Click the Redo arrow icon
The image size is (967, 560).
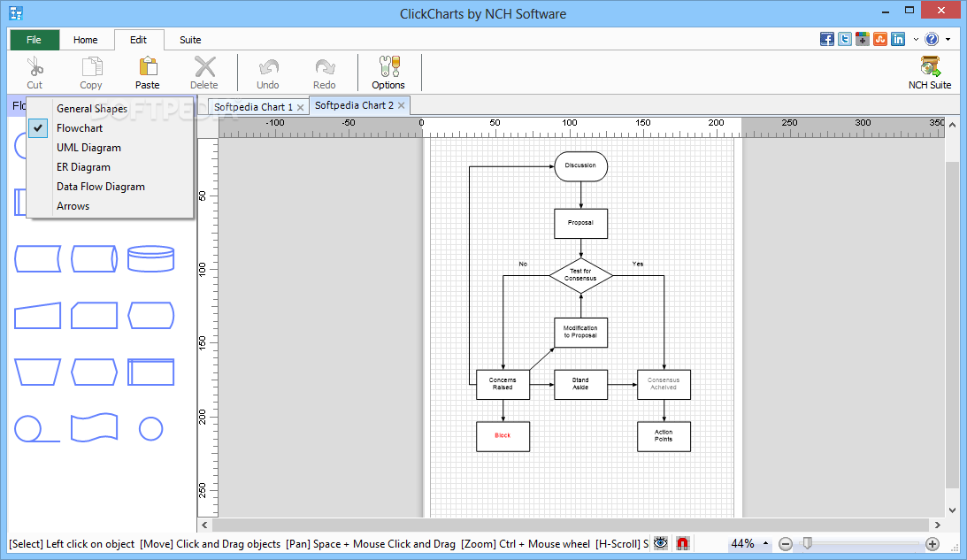click(325, 66)
